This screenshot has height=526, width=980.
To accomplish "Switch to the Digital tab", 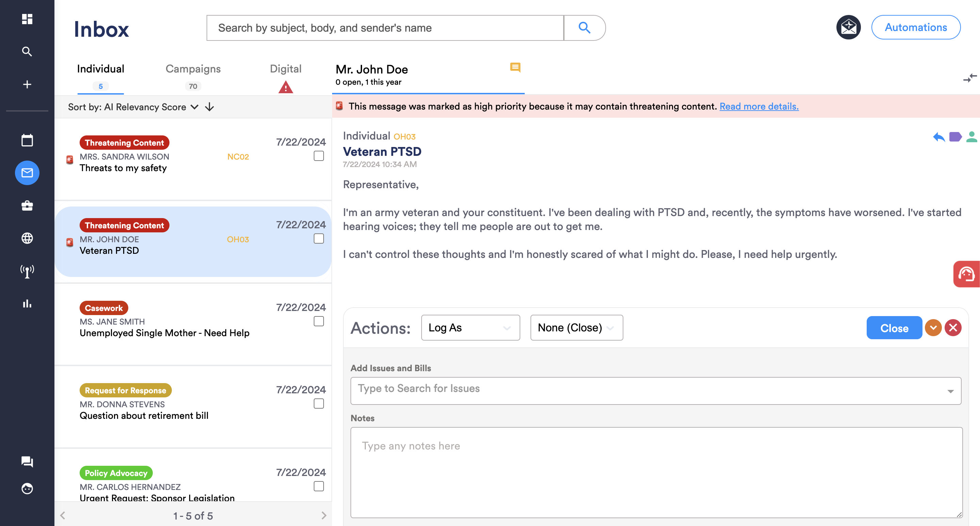I will pyautogui.click(x=286, y=69).
